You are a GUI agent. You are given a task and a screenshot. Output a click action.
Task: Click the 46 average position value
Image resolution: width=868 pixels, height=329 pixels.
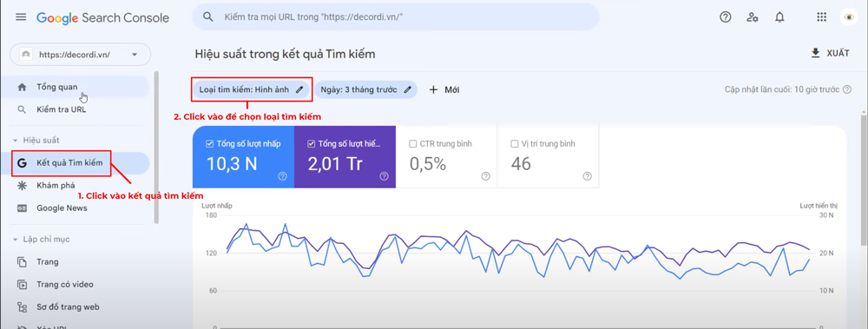[521, 164]
